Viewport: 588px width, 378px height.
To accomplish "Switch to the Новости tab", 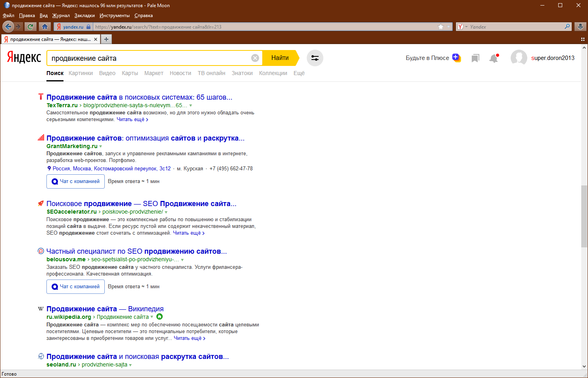I will [x=181, y=73].
